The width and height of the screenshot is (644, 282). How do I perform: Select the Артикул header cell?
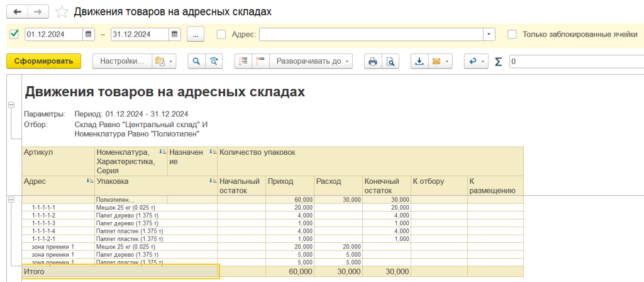pos(58,162)
